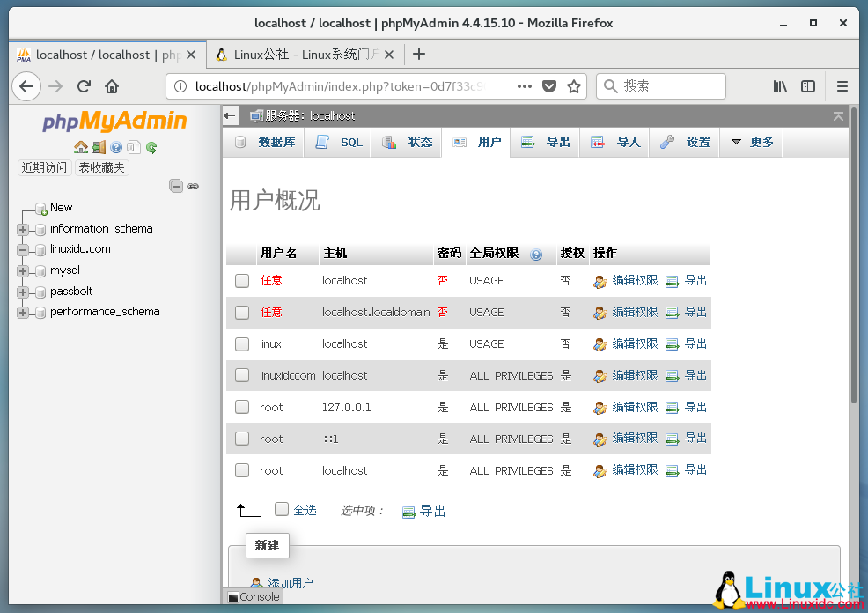
Task: Open phpMyAdmin documentation help icon
Action: point(116,147)
